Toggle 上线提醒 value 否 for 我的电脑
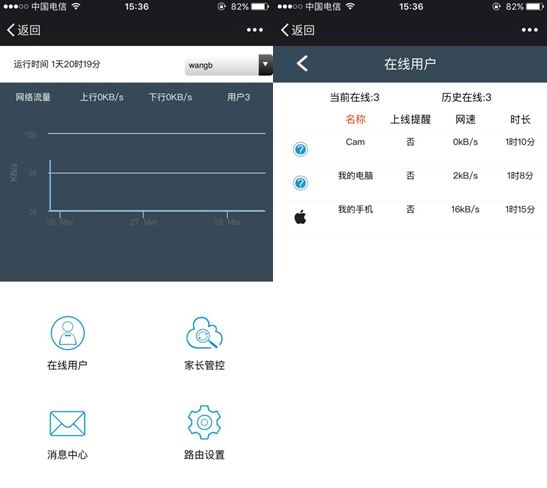 [410, 175]
